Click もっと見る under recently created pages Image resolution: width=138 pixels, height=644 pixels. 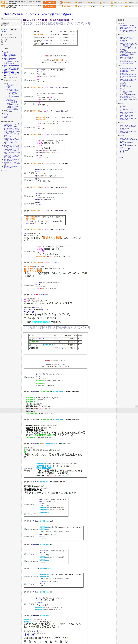click(4, 170)
